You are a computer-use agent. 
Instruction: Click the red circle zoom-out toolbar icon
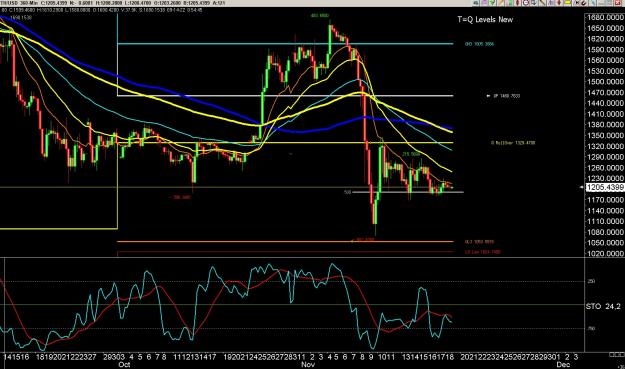pos(526,2)
